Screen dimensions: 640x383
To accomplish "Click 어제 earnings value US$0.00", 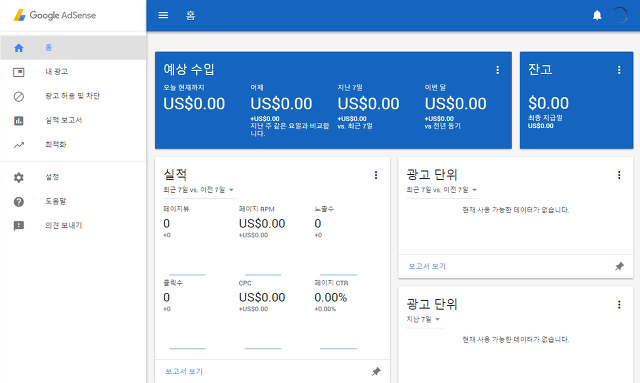I will tap(281, 104).
